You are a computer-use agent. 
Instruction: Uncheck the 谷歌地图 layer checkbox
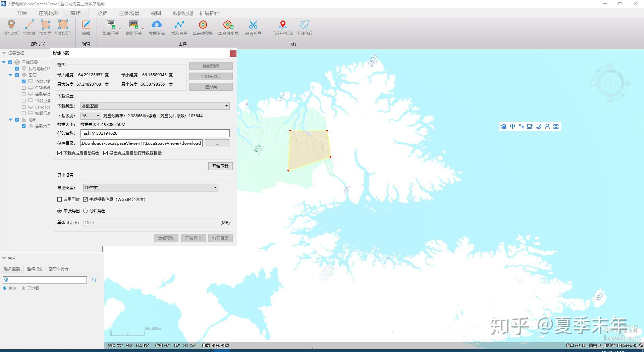coord(24,81)
